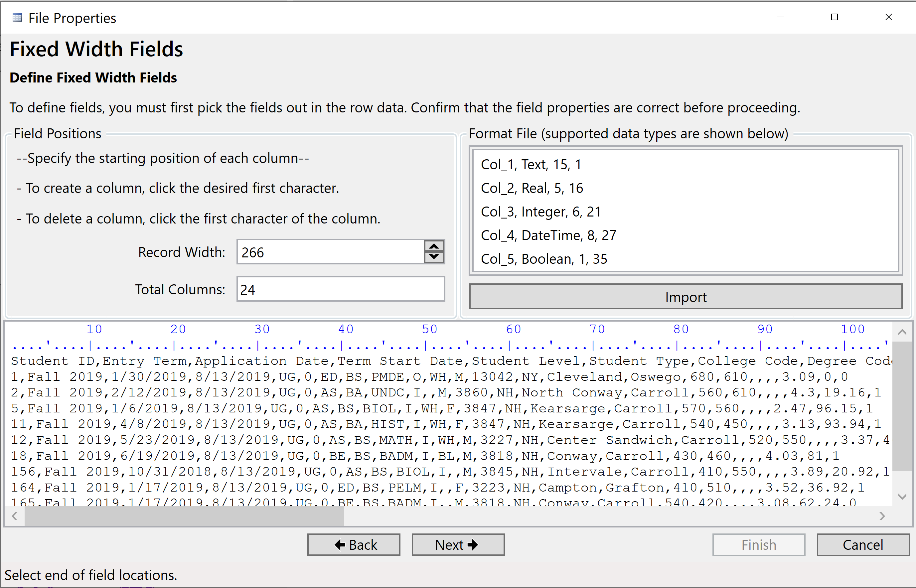This screenshot has height=588, width=916.
Task: Click the data row starting with 11,Fall 2019
Action: pos(446,424)
